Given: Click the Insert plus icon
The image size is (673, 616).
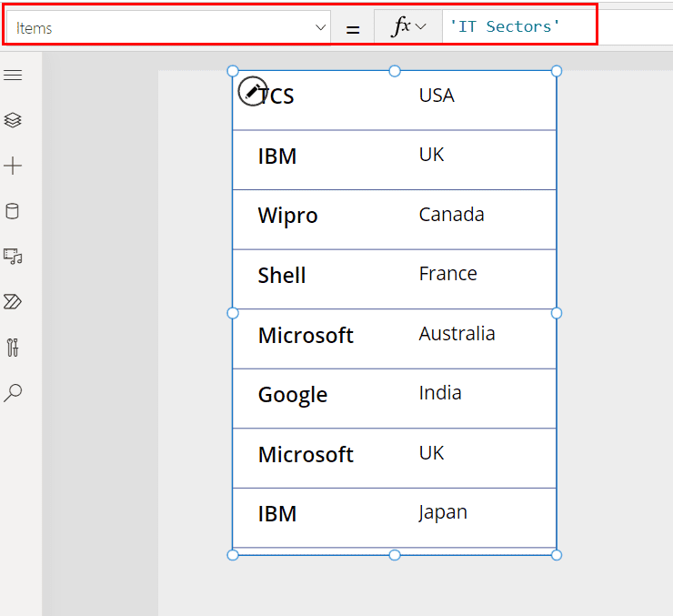Looking at the screenshot, I should (13, 166).
